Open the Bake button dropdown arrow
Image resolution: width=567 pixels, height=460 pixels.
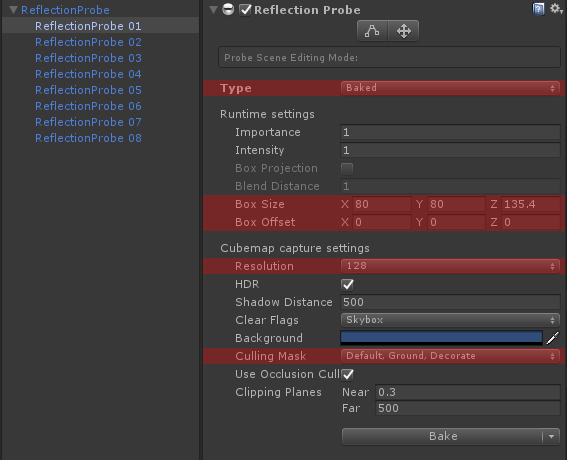click(551, 436)
